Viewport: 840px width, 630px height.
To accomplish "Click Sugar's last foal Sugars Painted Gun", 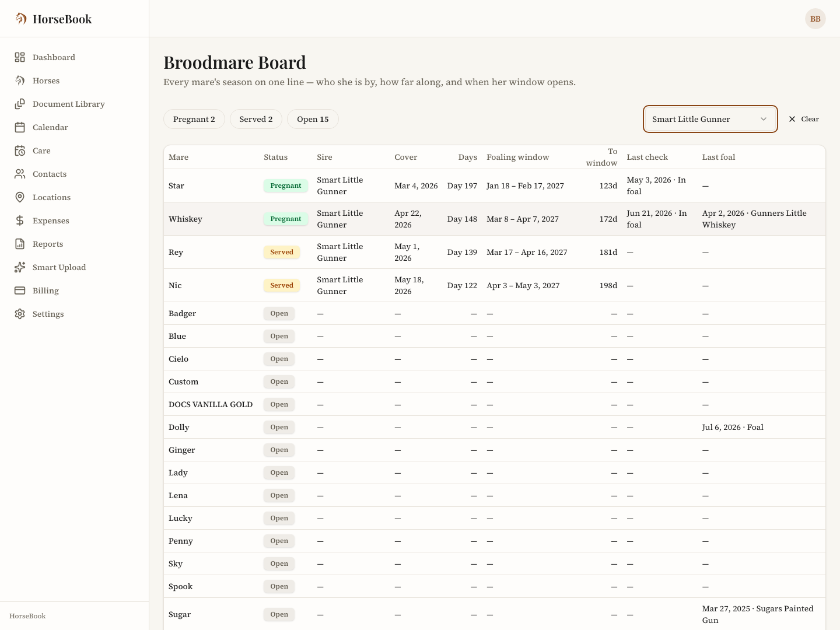I will [x=758, y=614].
